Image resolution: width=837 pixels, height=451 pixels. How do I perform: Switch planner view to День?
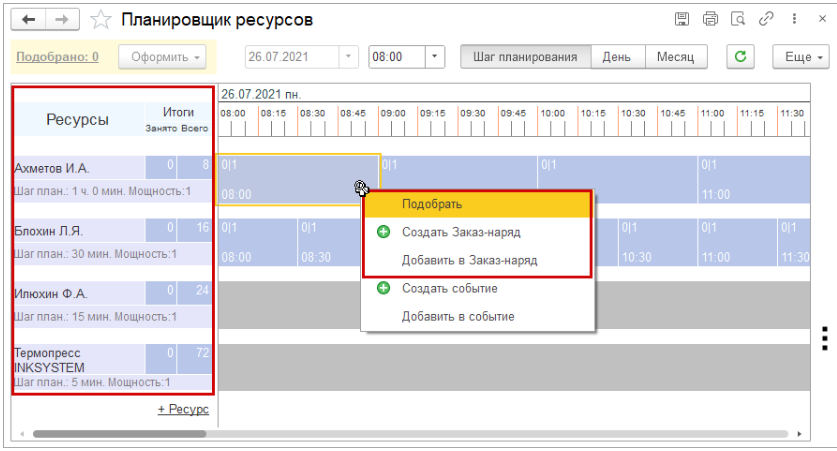click(616, 57)
